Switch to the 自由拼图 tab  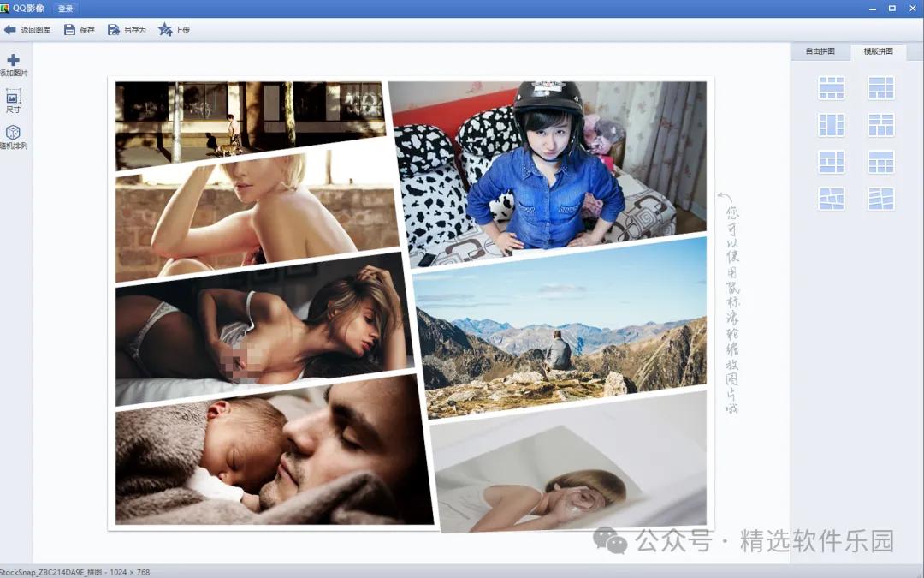click(x=820, y=51)
